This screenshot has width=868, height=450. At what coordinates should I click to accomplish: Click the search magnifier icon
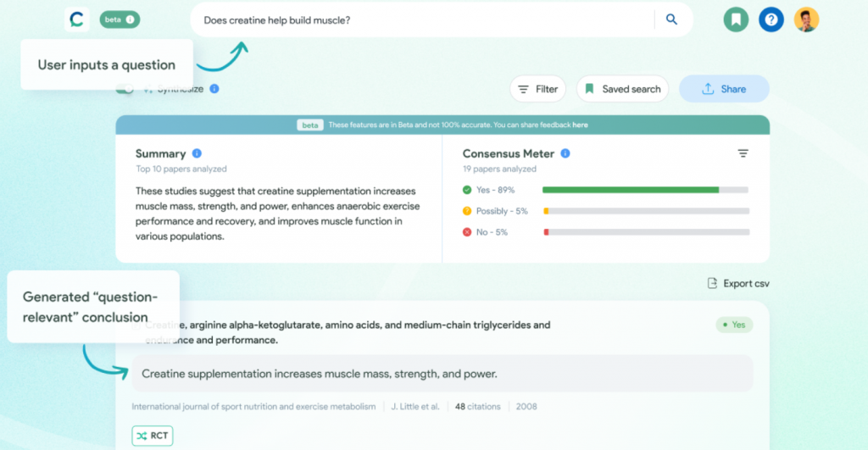pyautogui.click(x=671, y=19)
